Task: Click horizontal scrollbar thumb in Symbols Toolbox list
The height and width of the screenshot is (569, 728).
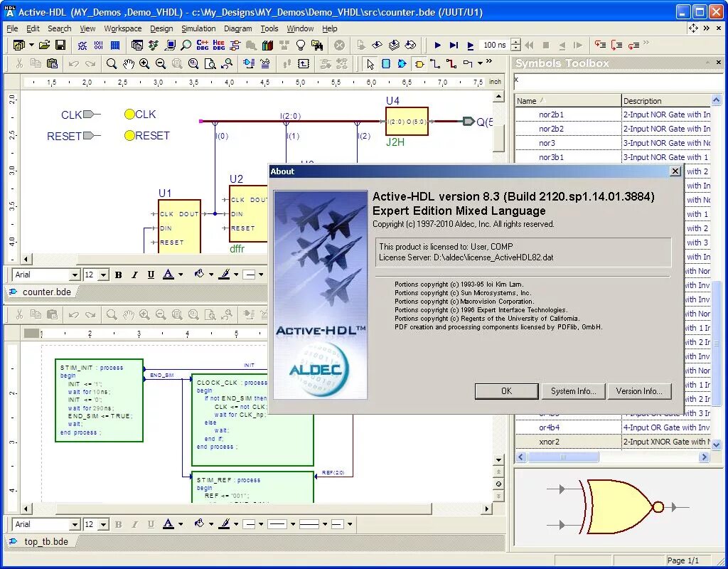Action: 563,457
